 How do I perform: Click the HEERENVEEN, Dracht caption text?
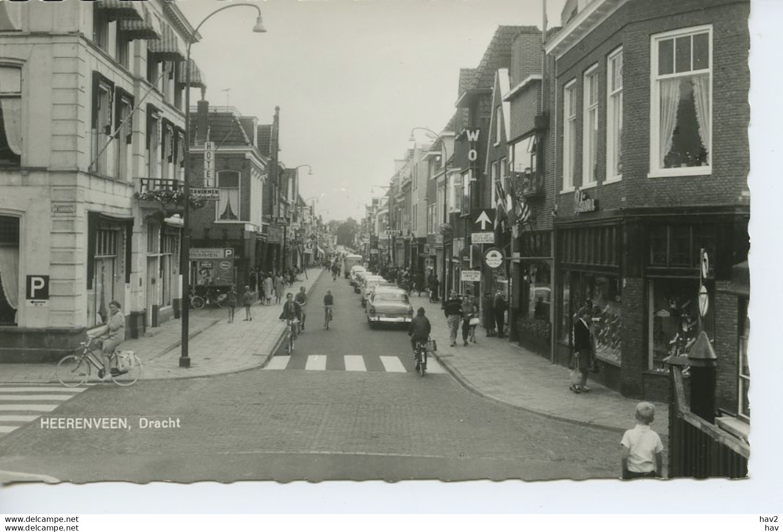pyautogui.click(x=110, y=423)
